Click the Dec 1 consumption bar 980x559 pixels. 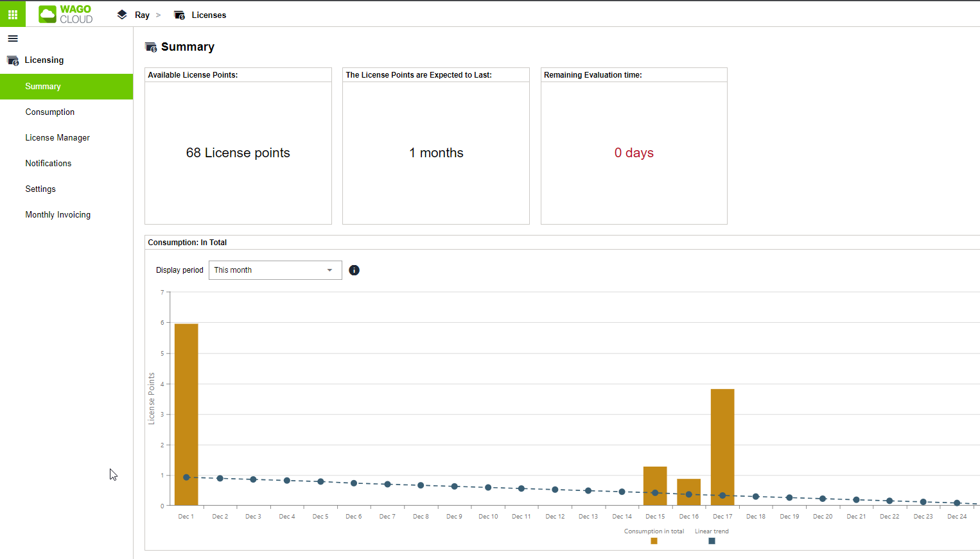(x=186, y=415)
